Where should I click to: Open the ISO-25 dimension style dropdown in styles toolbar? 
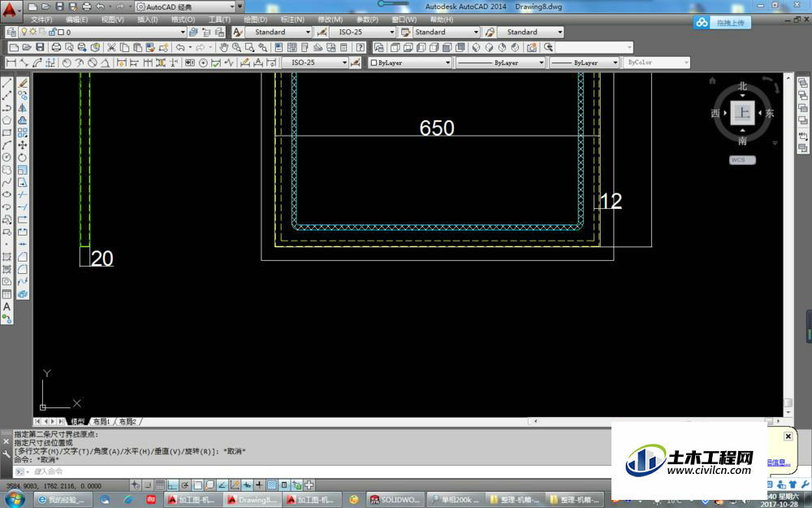[x=362, y=33]
